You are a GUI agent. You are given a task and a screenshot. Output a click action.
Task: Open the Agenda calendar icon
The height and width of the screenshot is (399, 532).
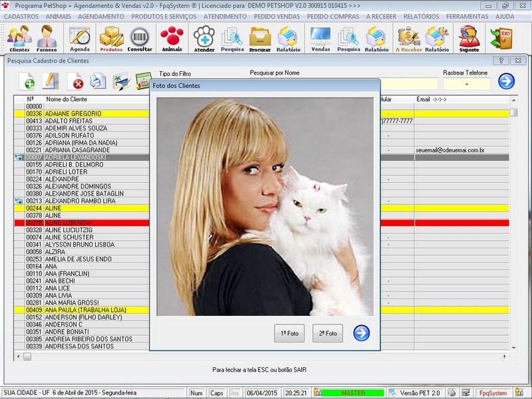tap(80, 39)
